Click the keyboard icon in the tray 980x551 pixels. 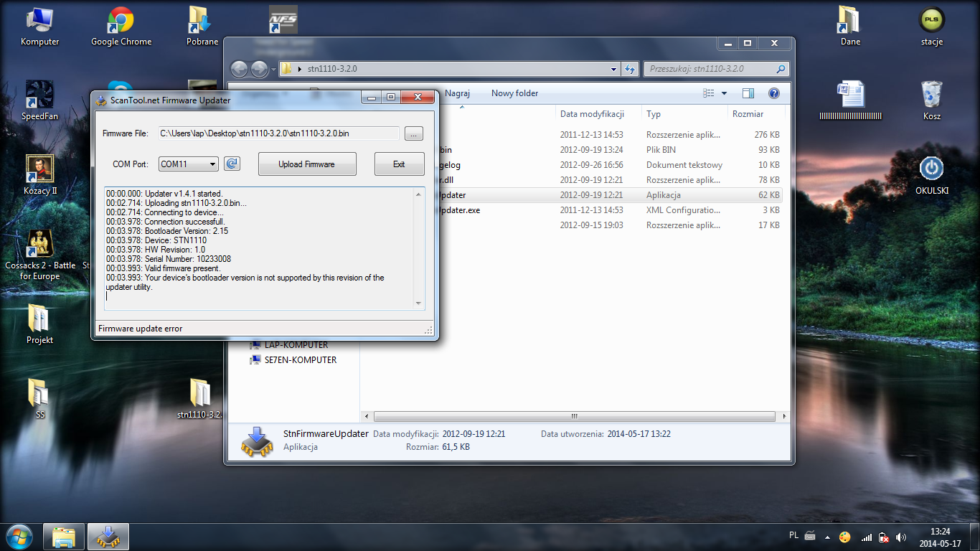coord(810,536)
